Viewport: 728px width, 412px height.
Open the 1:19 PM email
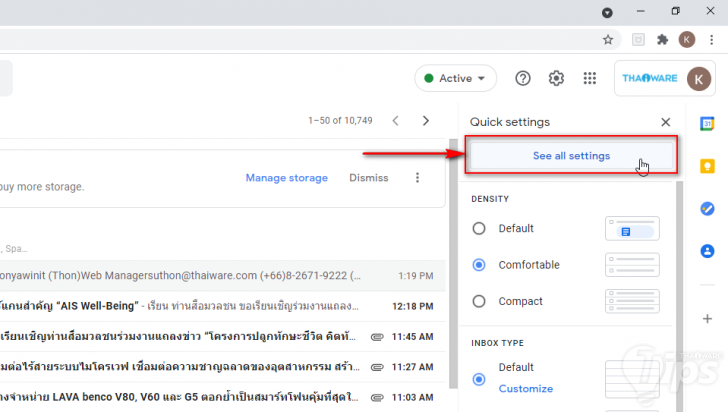tap(222, 276)
